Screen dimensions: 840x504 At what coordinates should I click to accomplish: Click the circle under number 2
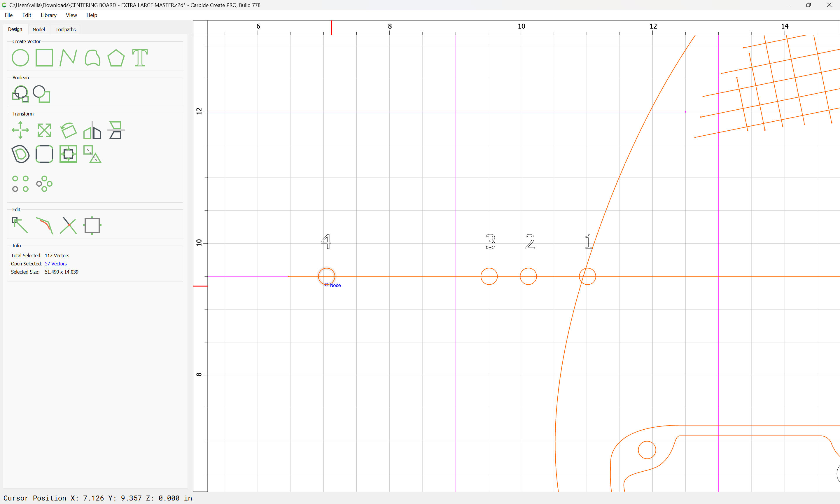[528, 276]
